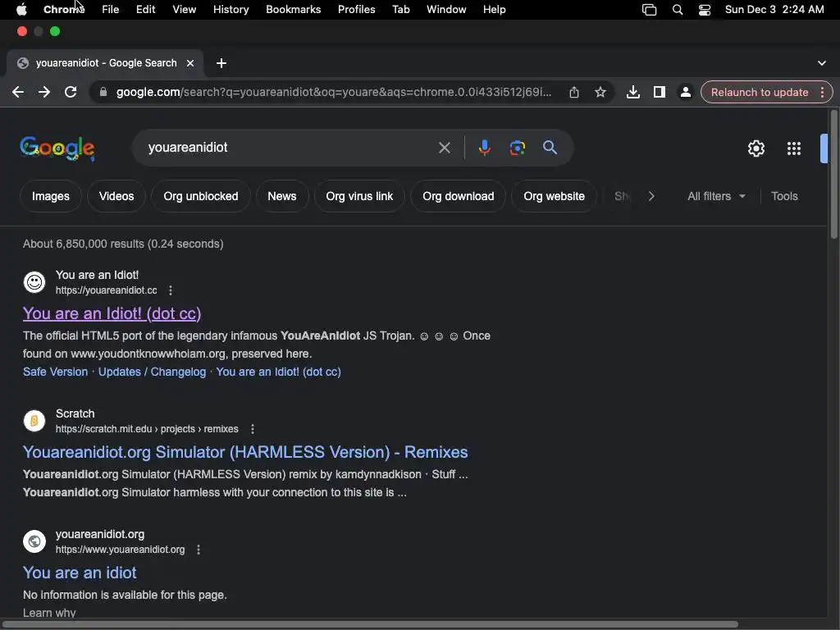Expand the tab search chevron
Screen dimensions: 840x630
point(822,63)
